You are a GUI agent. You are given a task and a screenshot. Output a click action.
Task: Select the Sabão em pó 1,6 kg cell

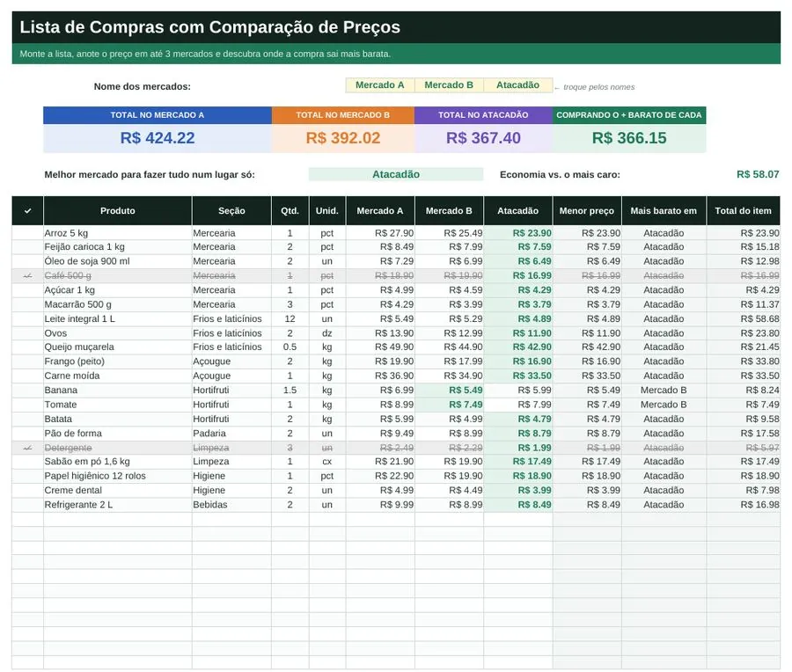click(118, 462)
